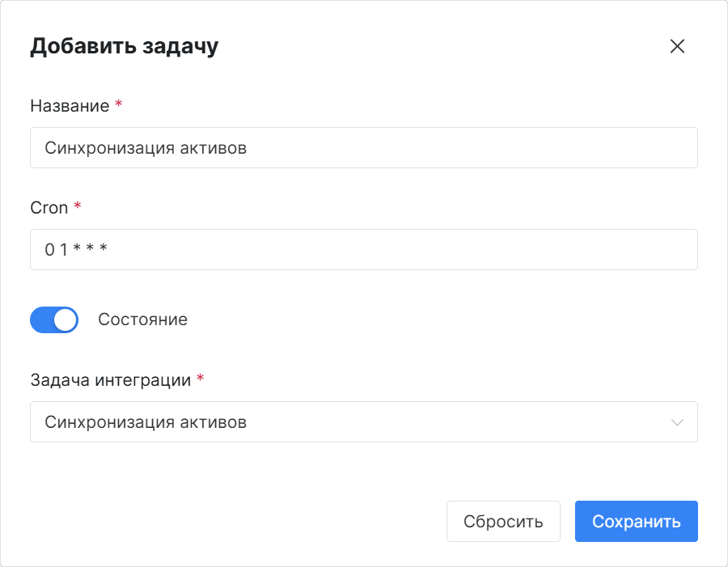728x567 pixels.
Task: Click the white knob of the Состояние switch
Action: click(65, 320)
